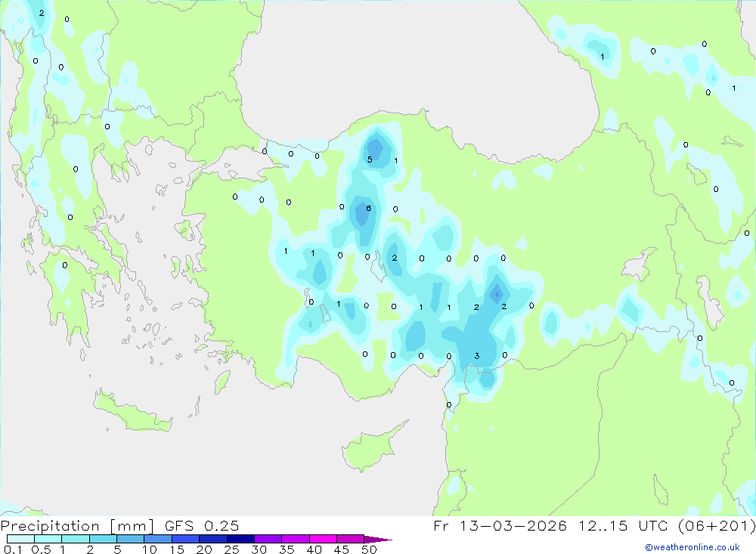Click the "GFS 0.25" model label
This screenshot has height=554, width=756.
coord(202,526)
